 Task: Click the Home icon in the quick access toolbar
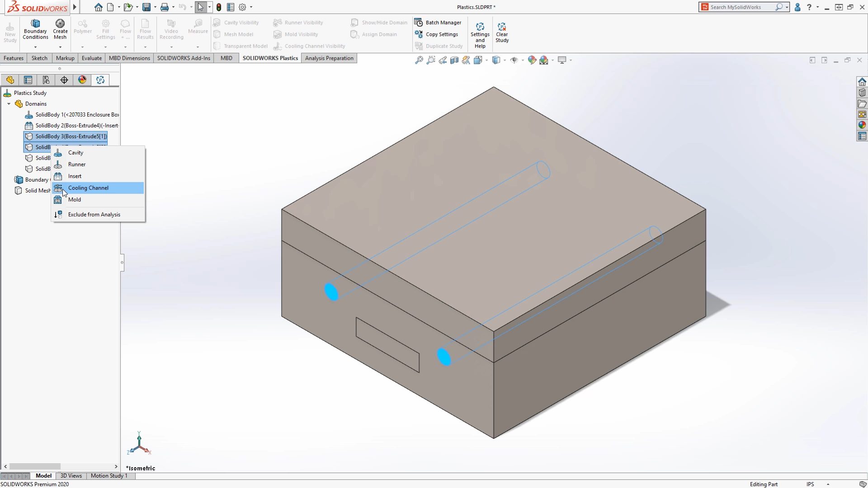pyautogui.click(x=98, y=7)
